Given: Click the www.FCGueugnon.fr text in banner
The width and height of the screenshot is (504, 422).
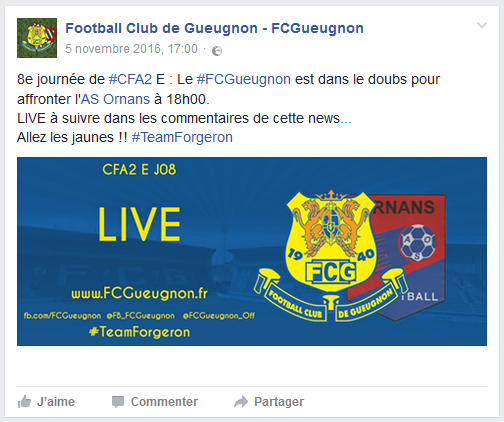Looking at the screenshot, I should tap(139, 294).
